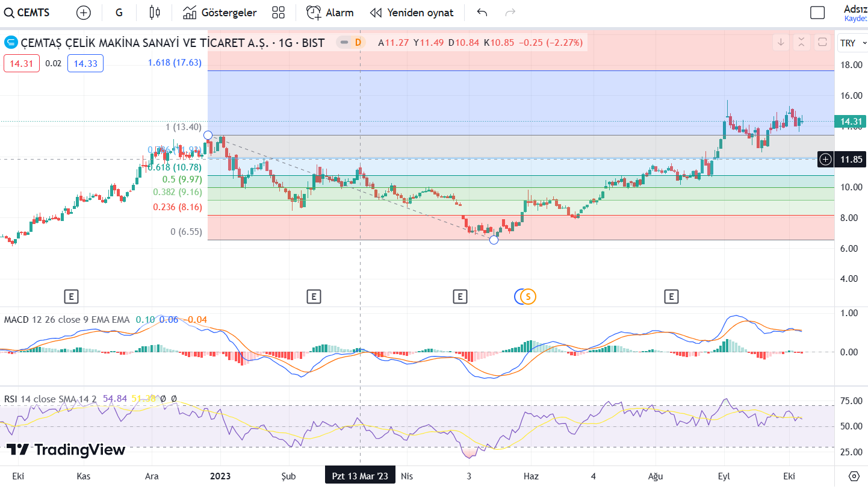Image resolution: width=868 pixels, height=492 pixels.
Task: Open symbol search for CEMTS
Action: tap(27, 13)
